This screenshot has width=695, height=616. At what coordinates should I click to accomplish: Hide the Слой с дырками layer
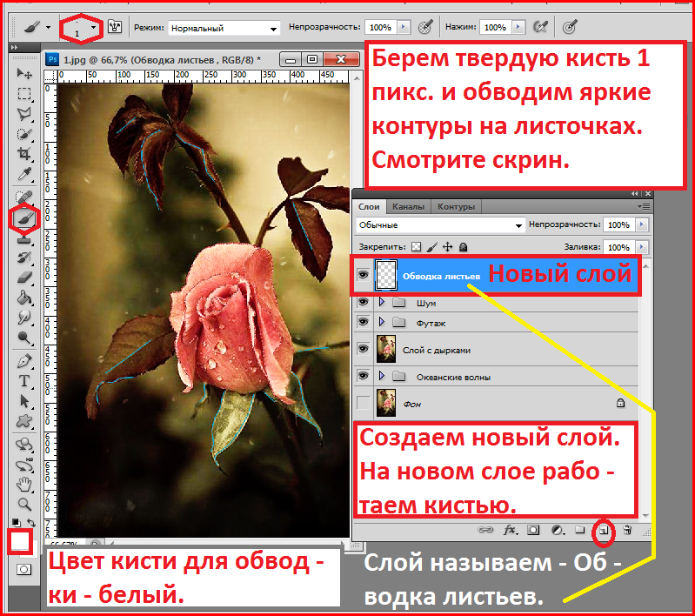click(363, 349)
